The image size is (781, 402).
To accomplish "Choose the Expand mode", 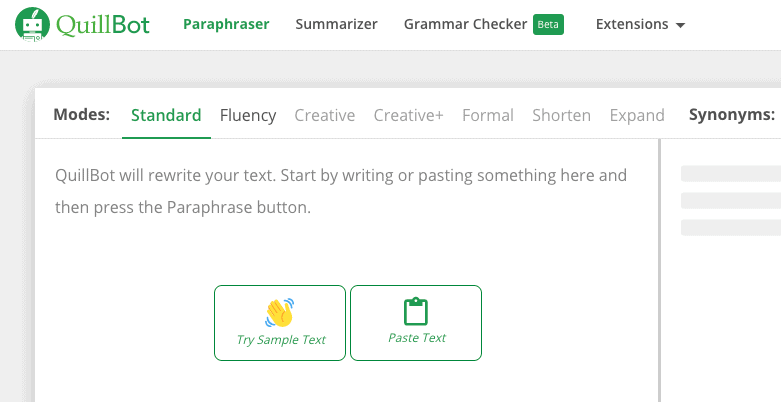I will (x=637, y=116).
